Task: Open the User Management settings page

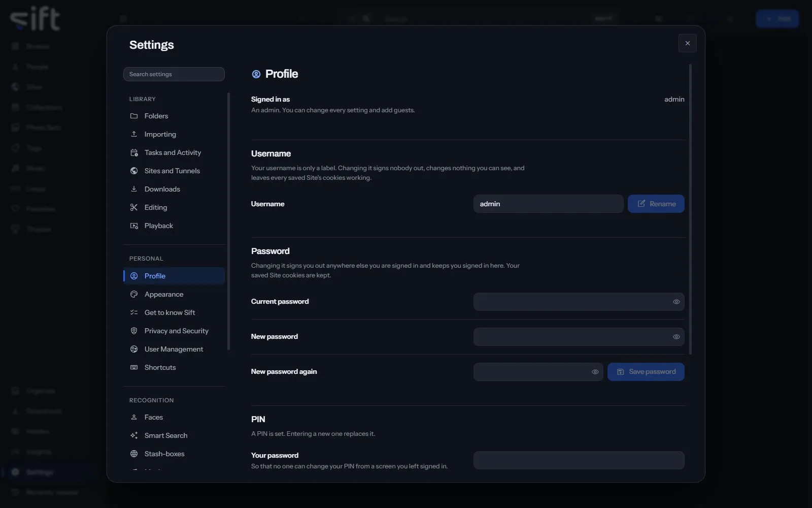Action: (174, 349)
